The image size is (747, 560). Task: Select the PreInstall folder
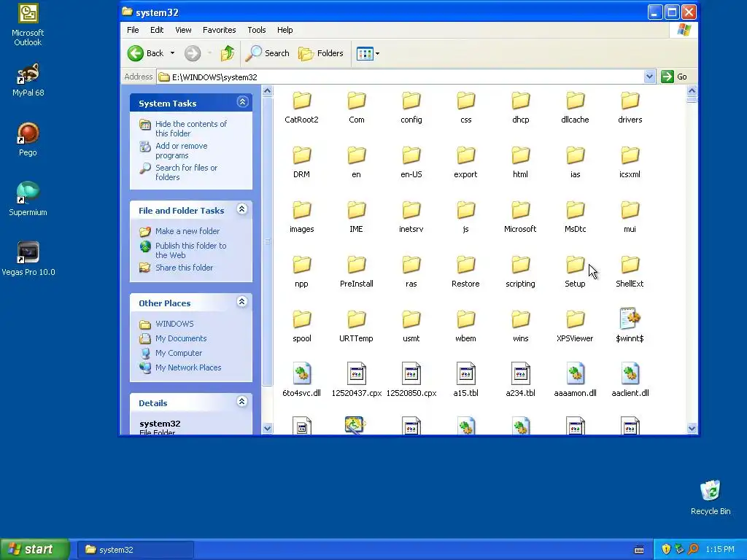click(x=356, y=272)
